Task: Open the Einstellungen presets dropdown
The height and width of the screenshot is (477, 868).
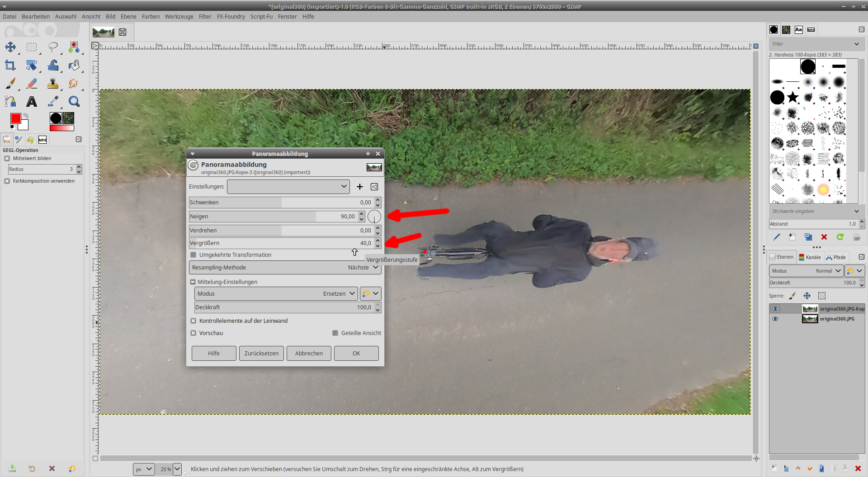Action: [288, 187]
